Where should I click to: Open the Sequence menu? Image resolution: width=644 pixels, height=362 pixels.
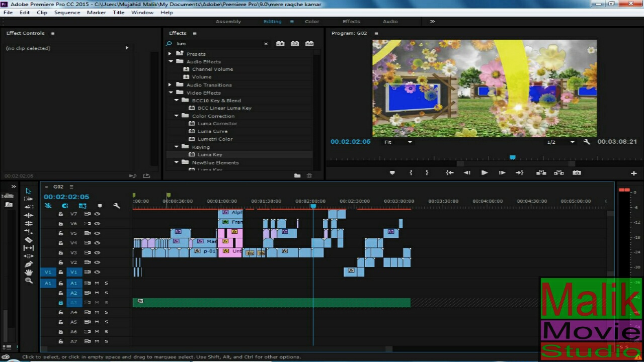[67, 13]
